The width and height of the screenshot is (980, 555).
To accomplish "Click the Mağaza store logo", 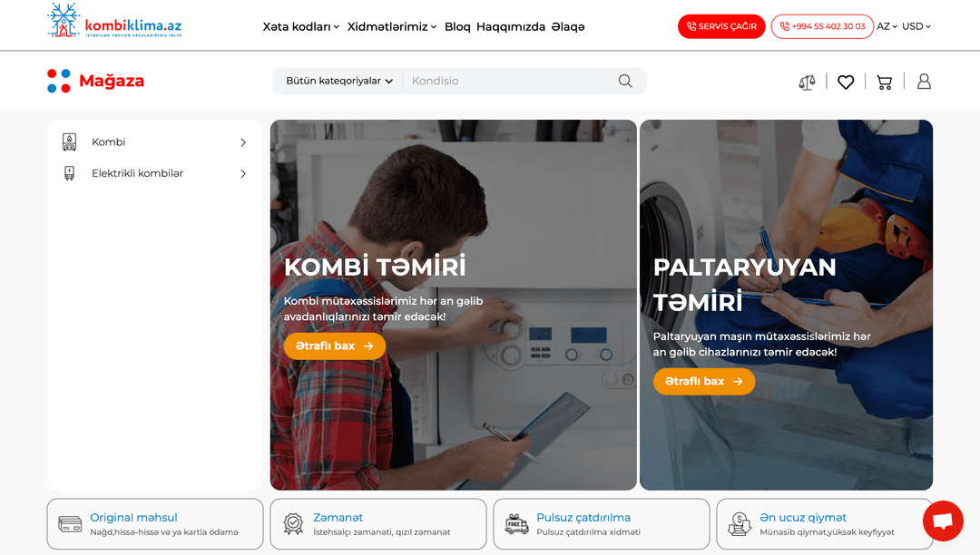I will click(x=95, y=81).
